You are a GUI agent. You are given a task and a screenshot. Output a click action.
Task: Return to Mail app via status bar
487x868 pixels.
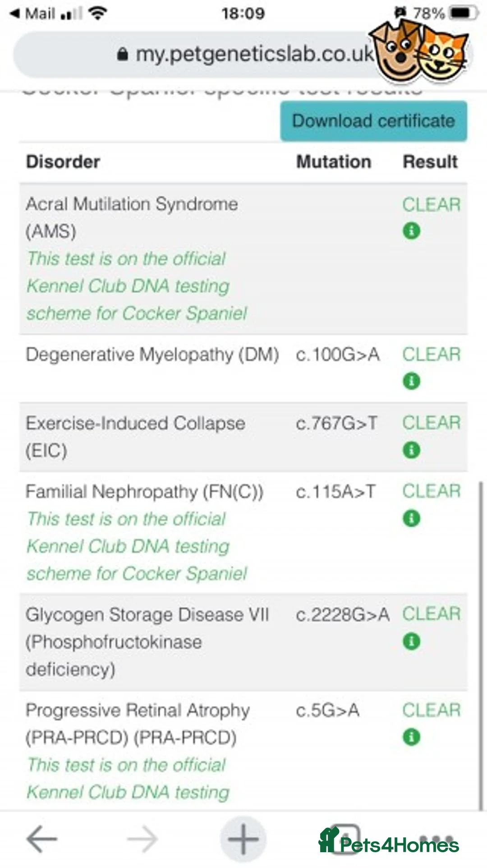[x=34, y=14]
